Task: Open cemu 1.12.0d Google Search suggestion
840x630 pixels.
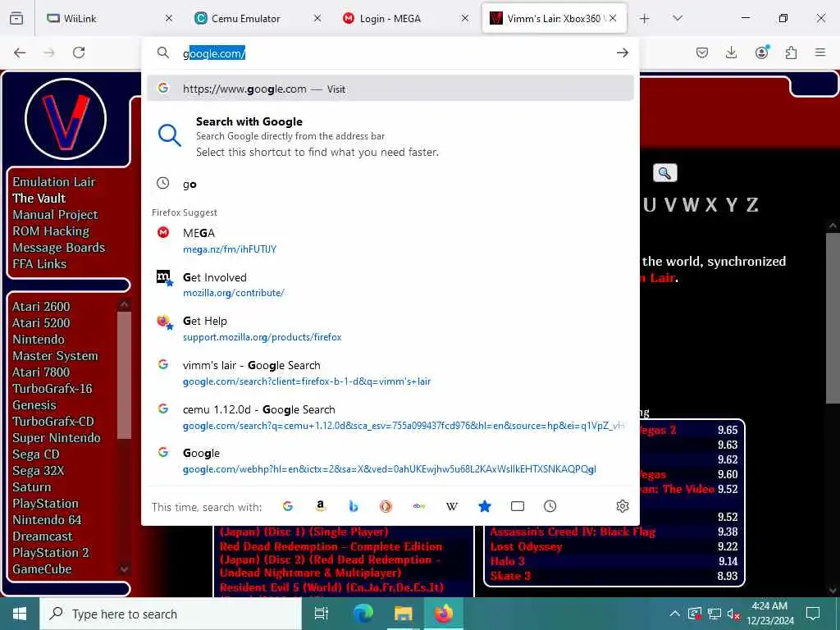Action: [390, 417]
